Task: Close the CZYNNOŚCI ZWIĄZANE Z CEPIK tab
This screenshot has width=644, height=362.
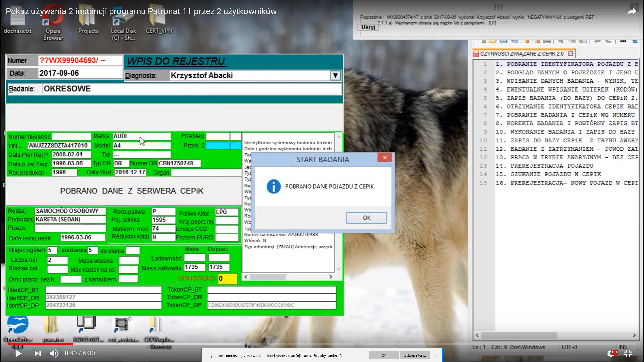Action: coord(571,54)
